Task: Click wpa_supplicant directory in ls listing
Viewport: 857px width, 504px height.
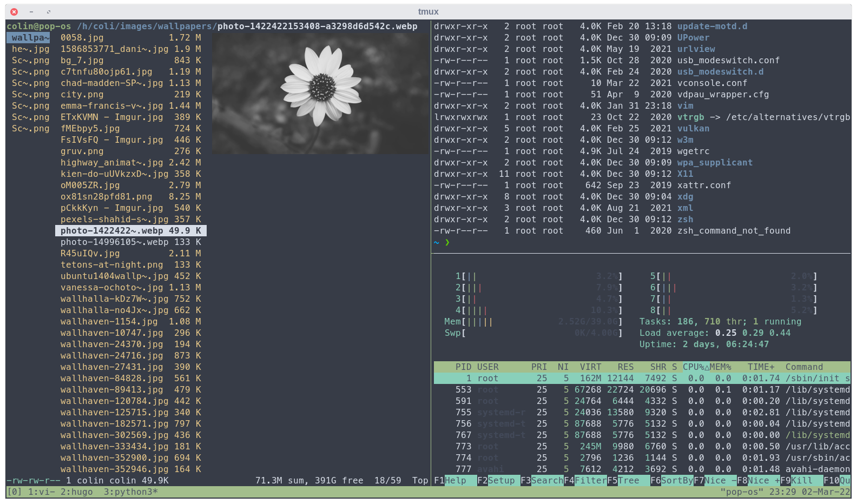Action: click(x=715, y=163)
